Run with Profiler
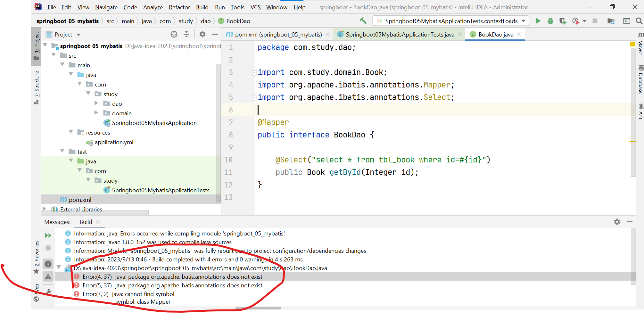644x313 pixels. click(x=575, y=21)
